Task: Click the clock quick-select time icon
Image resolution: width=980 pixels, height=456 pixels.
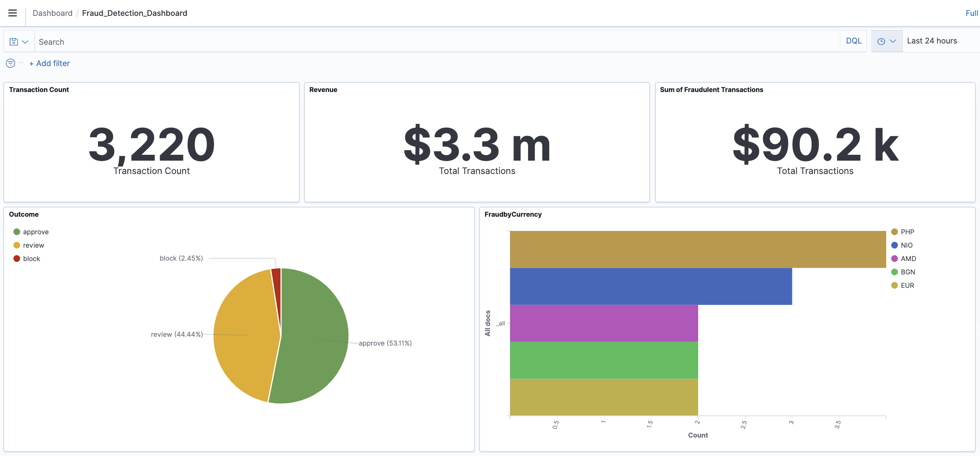Action: 881,41
